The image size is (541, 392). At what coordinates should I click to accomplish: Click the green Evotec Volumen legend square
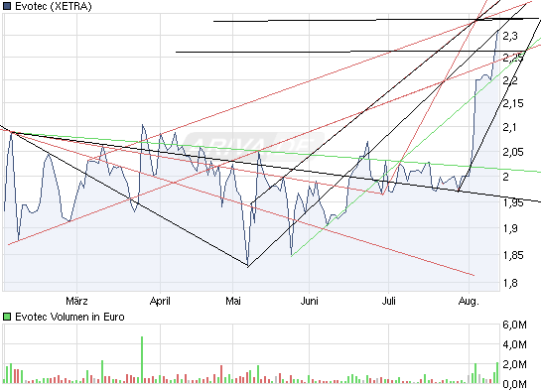[x=7, y=317]
